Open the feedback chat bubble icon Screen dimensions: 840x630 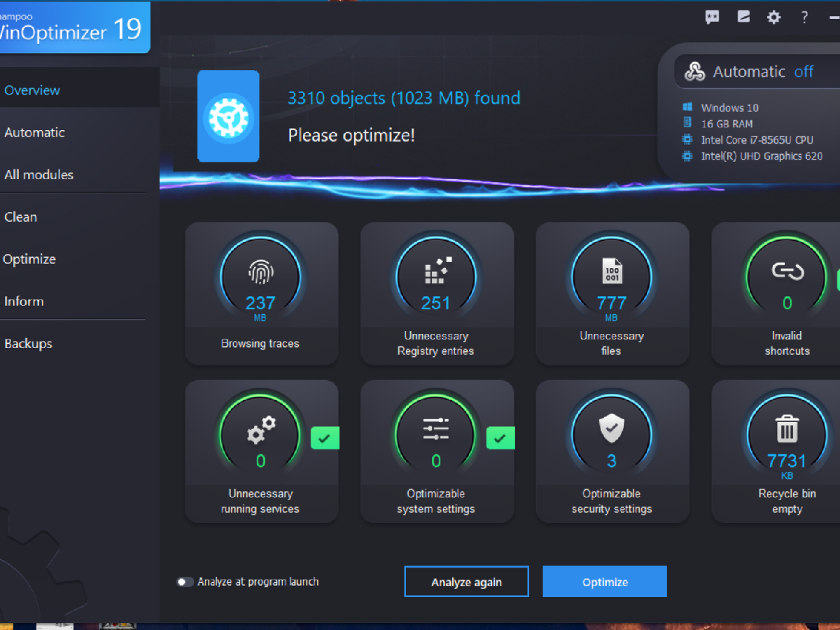click(x=713, y=17)
